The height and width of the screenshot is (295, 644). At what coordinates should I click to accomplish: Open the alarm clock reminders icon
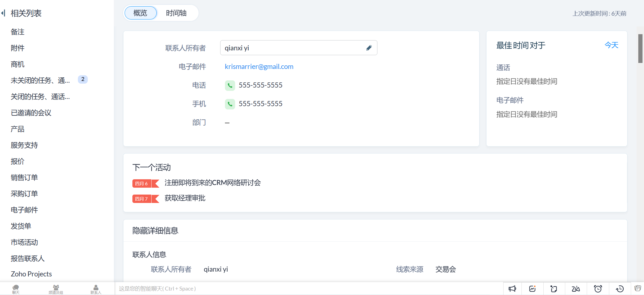point(598,289)
